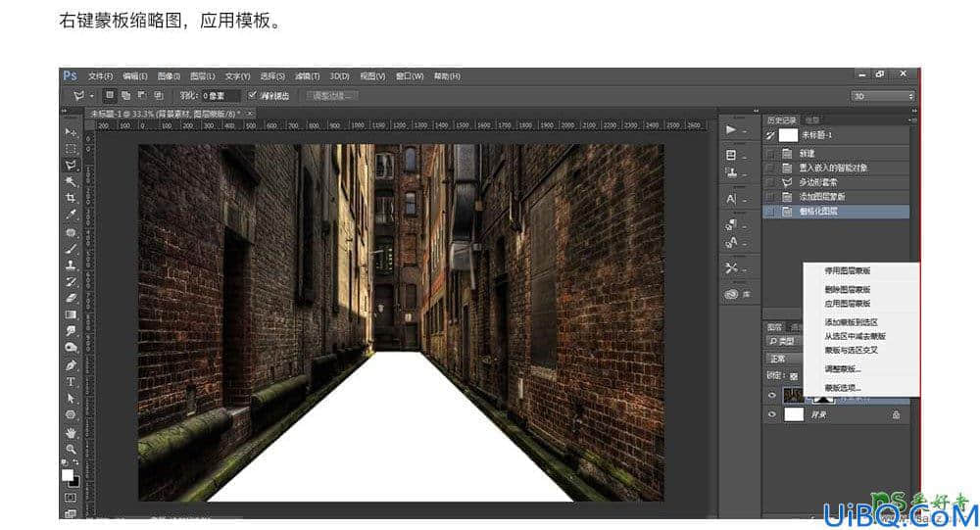This screenshot has width=980, height=530.
Task: Select the Spot Healing Brush tool
Action: click(71, 232)
